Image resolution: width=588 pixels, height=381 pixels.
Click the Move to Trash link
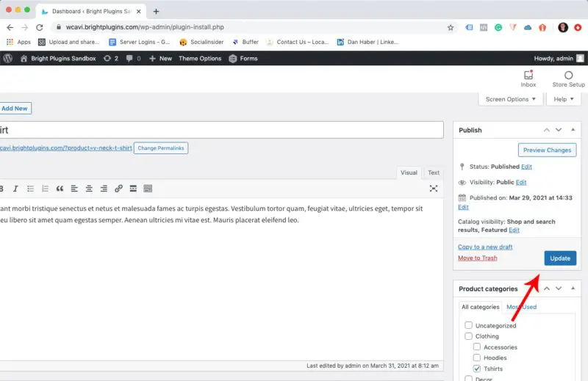tap(477, 258)
